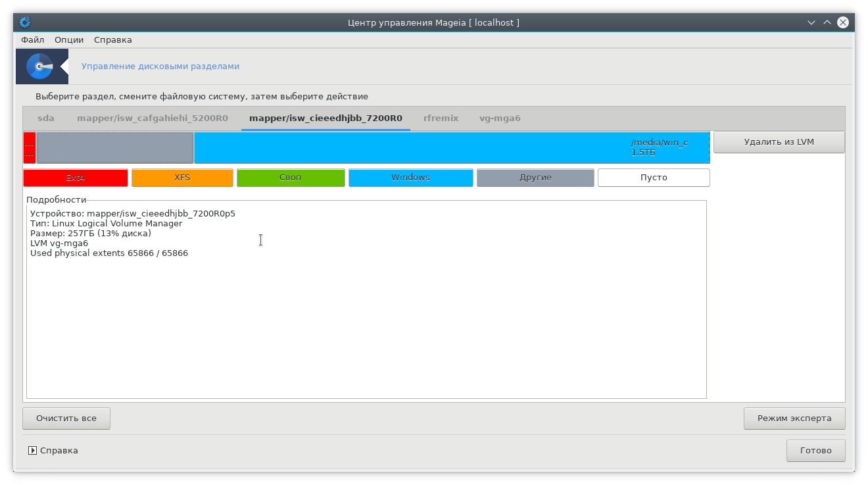868x485 pixels.
Task: Select the gray LVM partition block
Action: [x=115, y=148]
